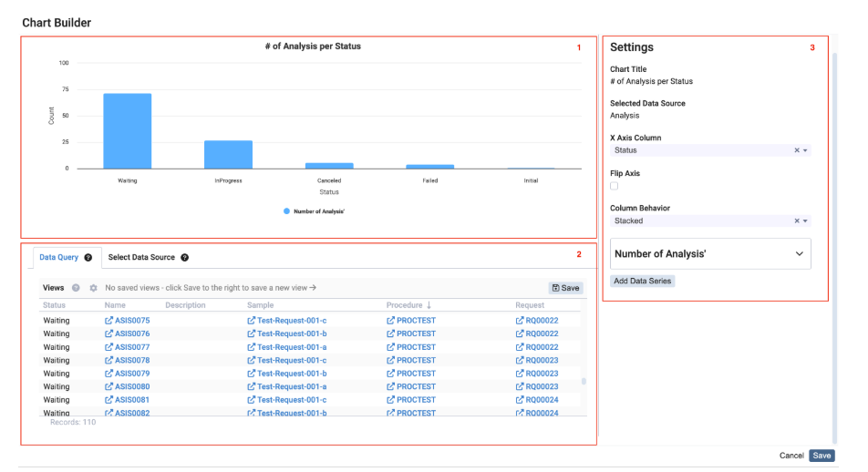This screenshot has width=868, height=472.
Task: Click external-link icon beside ASIS0077
Action: pyautogui.click(x=109, y=347)
